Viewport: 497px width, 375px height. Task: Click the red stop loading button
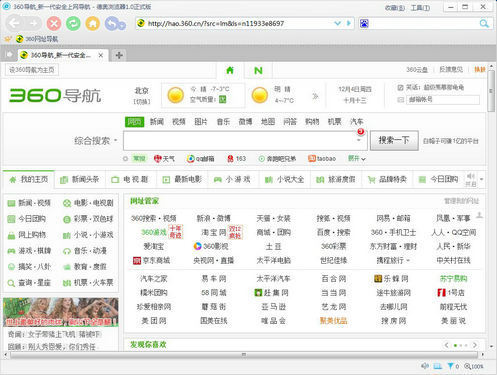[x=54, y=23]
